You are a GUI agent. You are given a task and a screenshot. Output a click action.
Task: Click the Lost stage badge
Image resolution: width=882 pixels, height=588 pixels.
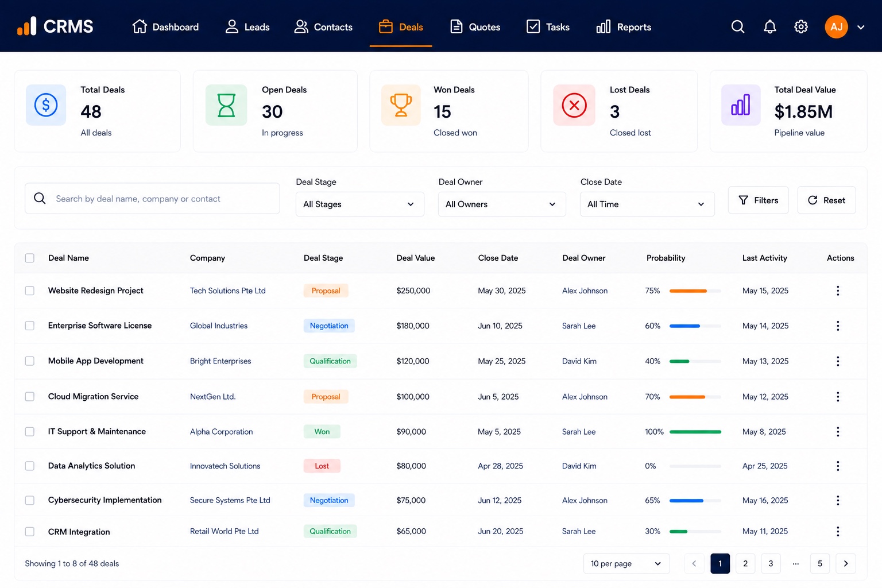point(322,466)
